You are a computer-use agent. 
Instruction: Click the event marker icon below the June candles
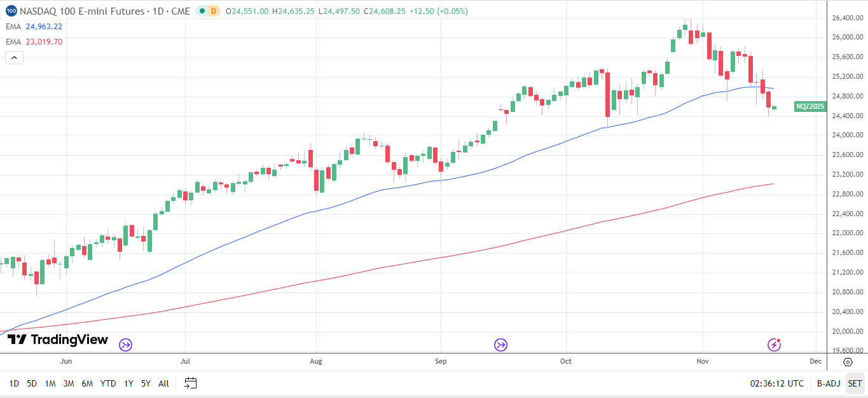[125, 345]
